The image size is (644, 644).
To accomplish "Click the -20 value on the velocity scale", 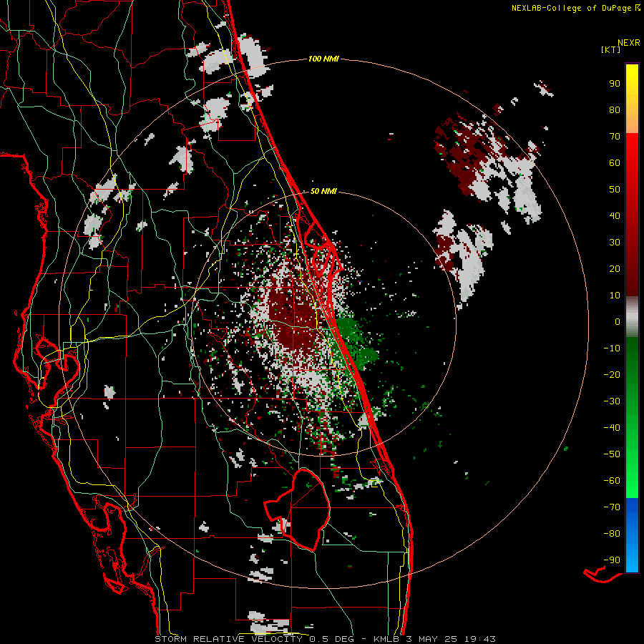I will click(612, 374).
